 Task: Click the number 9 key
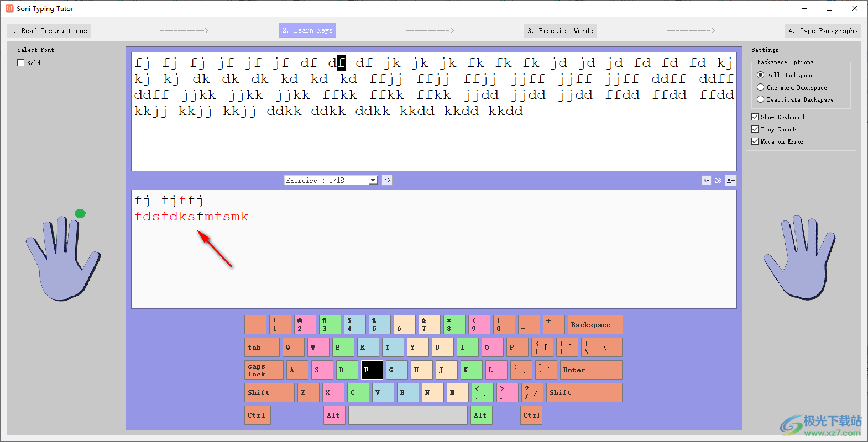479,325
